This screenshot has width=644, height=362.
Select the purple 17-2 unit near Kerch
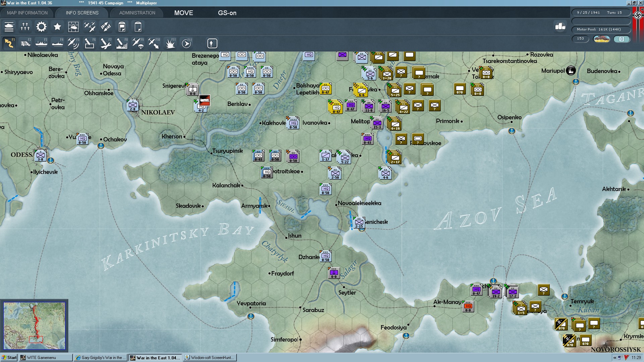coord(512,292)
